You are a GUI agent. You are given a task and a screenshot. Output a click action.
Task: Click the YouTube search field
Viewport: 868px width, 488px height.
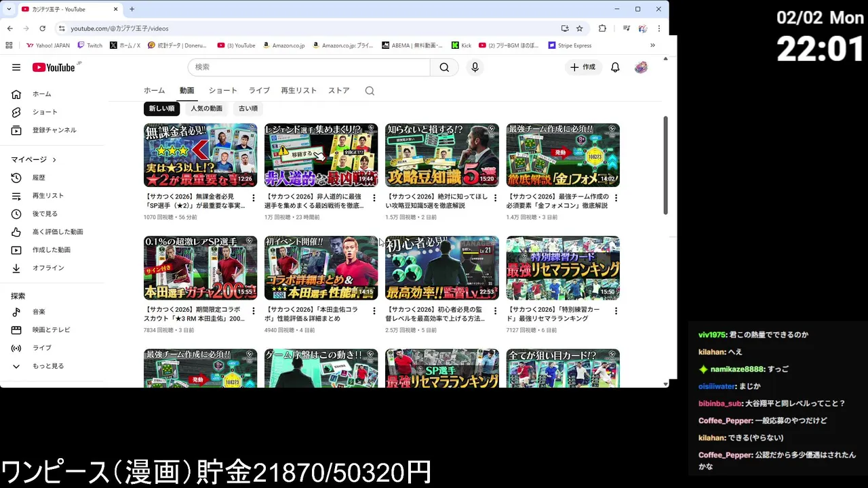(x=309, y=67)
